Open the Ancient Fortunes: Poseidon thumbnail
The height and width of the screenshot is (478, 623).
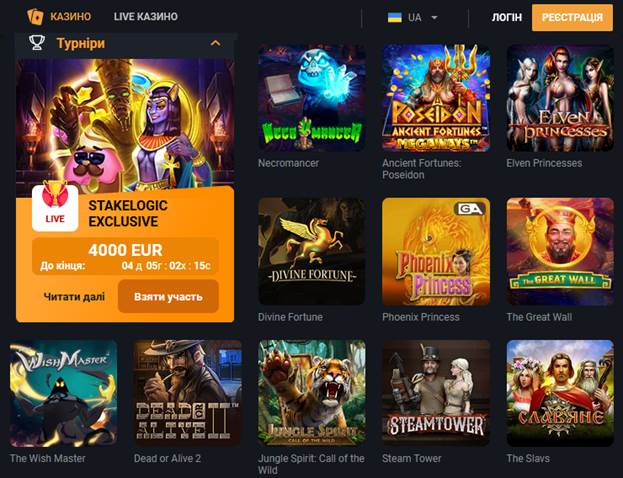click(x=436, y=98)
